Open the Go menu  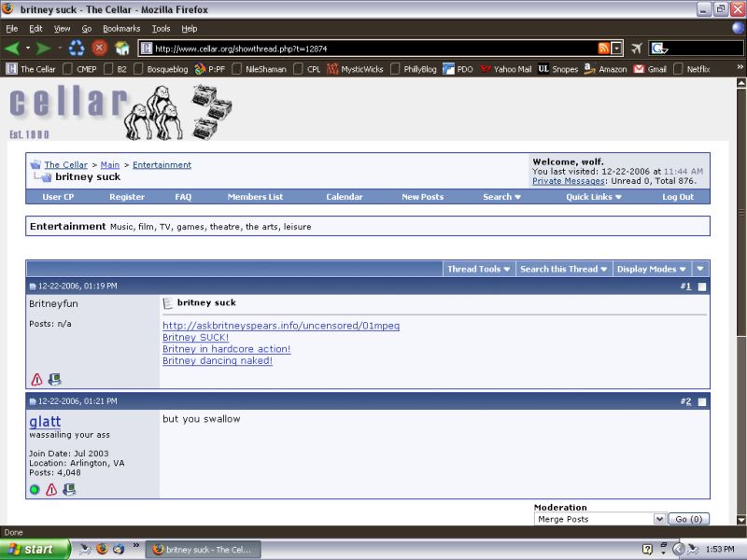[x=86, y=29]
